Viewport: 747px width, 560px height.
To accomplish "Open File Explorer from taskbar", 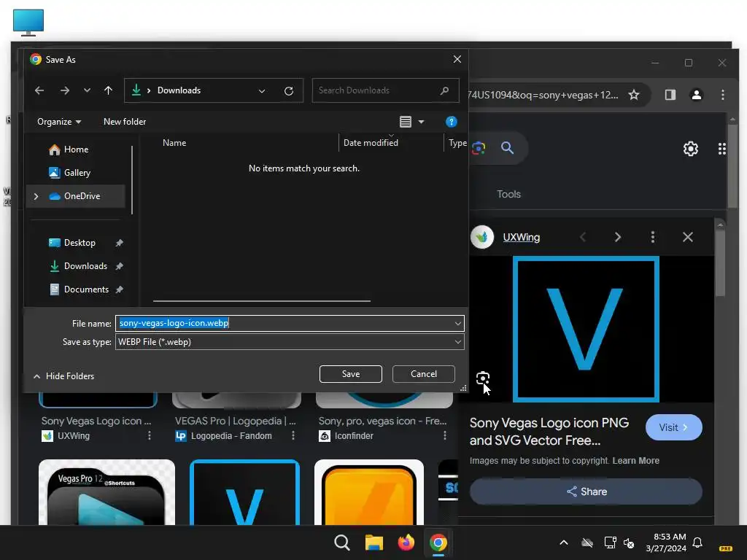I will click(x=374, y=542).
